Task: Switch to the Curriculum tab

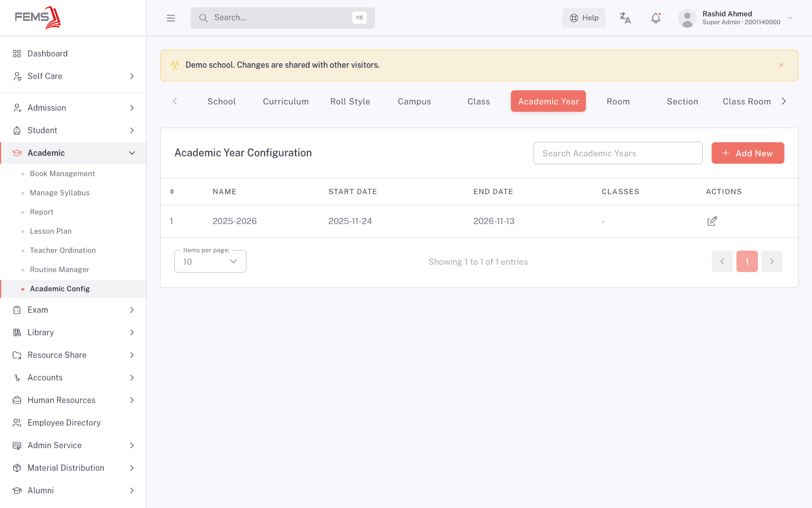Action: 286,102
